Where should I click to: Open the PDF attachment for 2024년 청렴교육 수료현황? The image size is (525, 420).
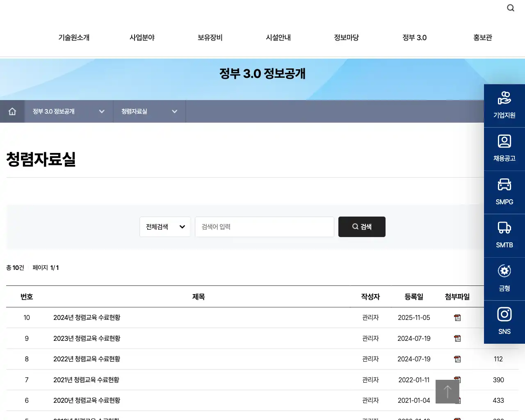tap(457, 317)
